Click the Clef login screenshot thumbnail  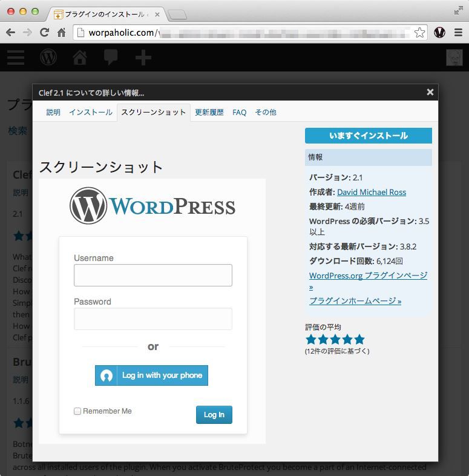(153, 311)
